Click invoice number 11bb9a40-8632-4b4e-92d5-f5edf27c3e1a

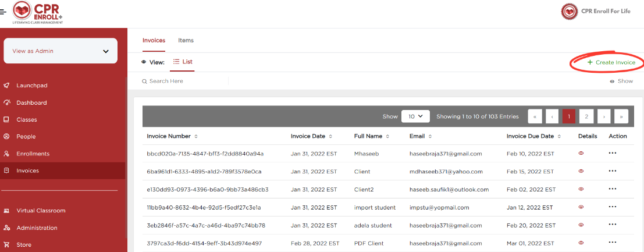point(204,208)
